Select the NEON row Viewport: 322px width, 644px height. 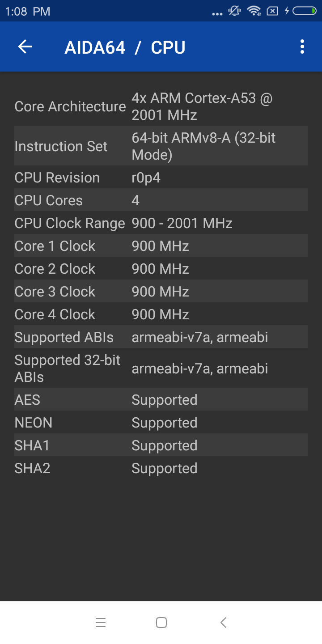point(161,423)
